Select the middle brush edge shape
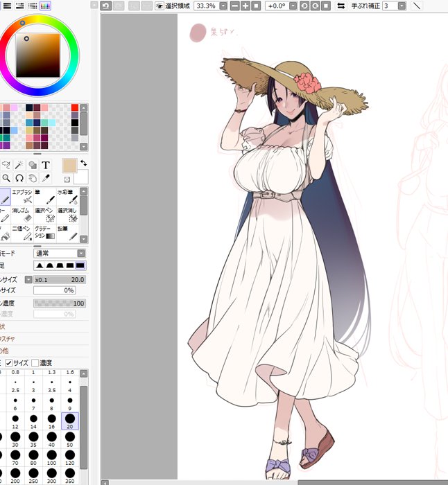This screenshot has height=485, width=448. 60,265
